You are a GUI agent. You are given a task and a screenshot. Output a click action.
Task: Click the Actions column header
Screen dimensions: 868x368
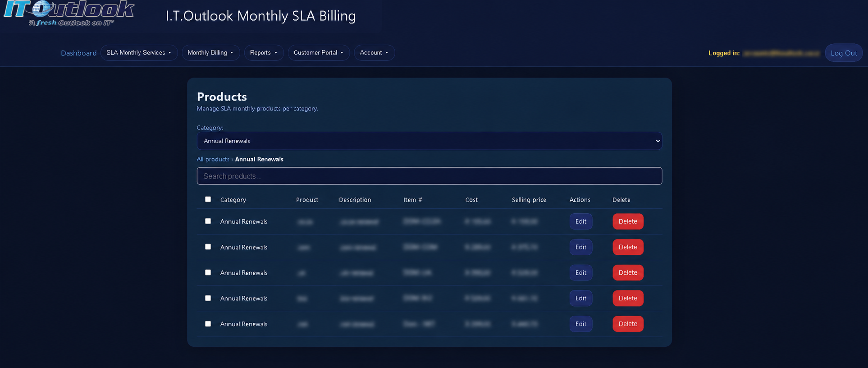point(580,200)
